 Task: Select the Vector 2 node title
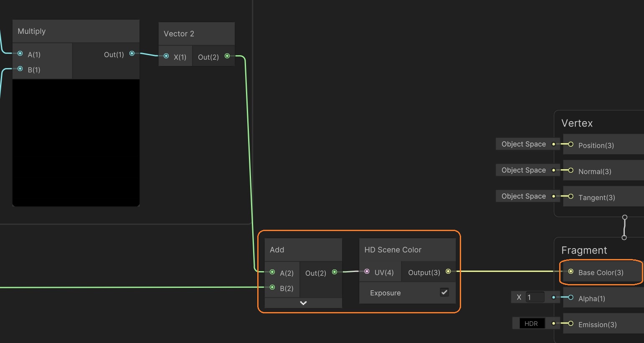point(179,34)
